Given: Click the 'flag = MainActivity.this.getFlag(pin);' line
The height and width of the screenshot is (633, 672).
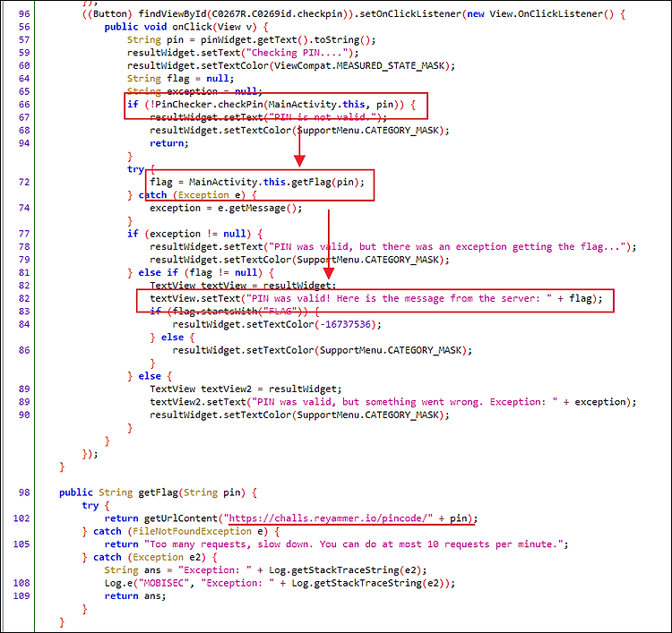Looking at the screenshot, I should click(257, 182).
